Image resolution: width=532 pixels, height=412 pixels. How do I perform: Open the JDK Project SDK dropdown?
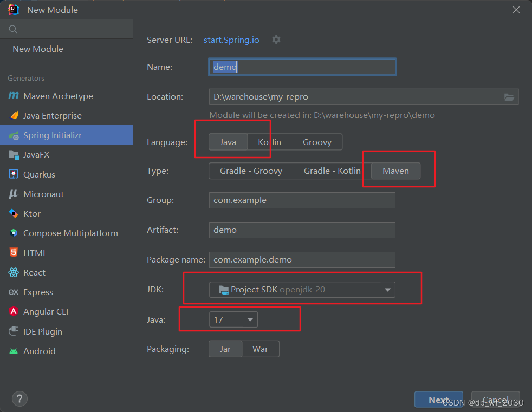pos(302,290)
